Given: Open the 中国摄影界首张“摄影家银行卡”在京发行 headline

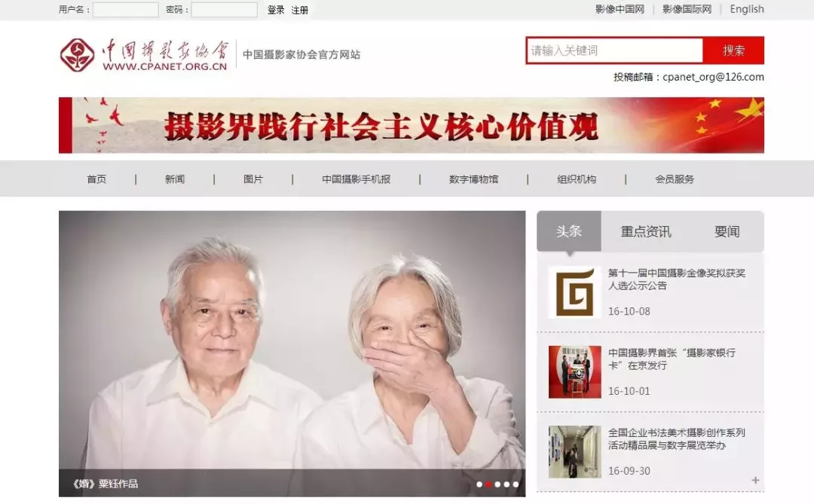Looking at the screenshot, I should [x=672, y=359].
